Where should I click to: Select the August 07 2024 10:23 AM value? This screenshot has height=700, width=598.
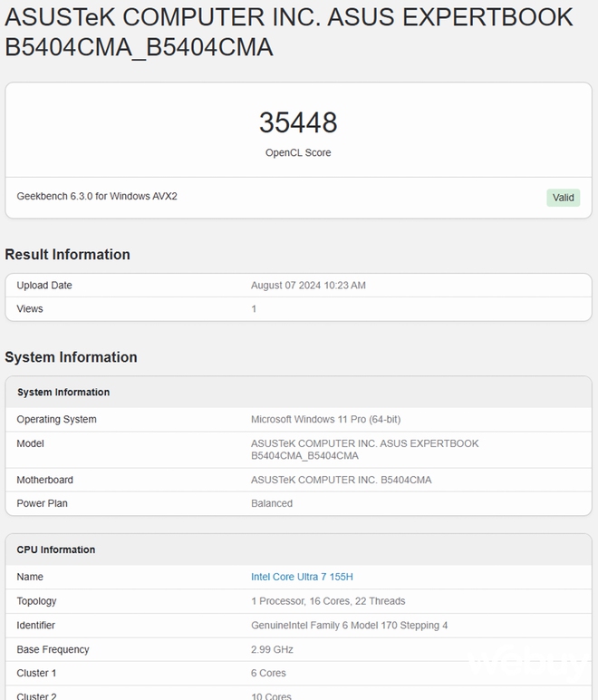click(x=308, y=286)
